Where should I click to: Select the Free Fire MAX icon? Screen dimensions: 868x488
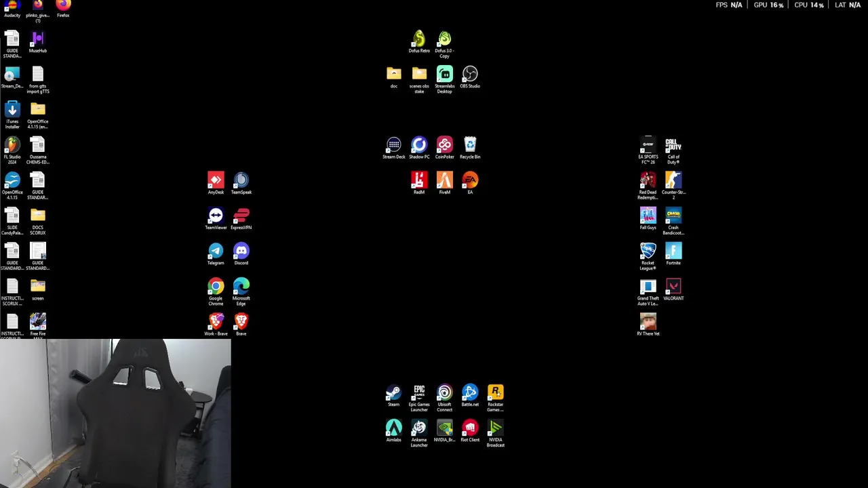(38, 325)
